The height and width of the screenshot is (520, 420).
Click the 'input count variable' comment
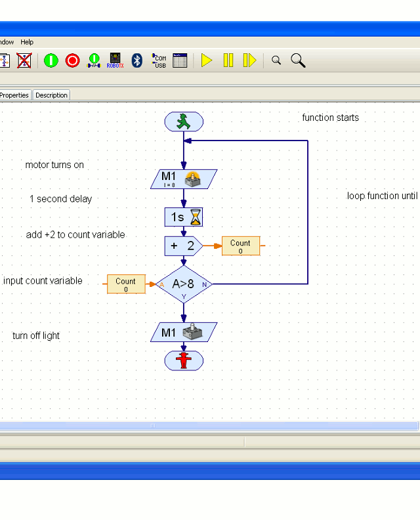(x=43, y=281)
